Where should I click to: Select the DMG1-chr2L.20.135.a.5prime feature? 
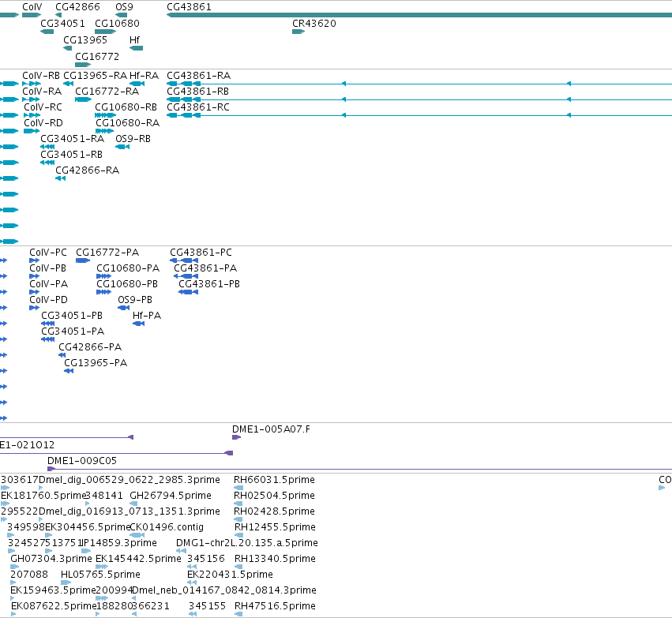pos(181,551)
